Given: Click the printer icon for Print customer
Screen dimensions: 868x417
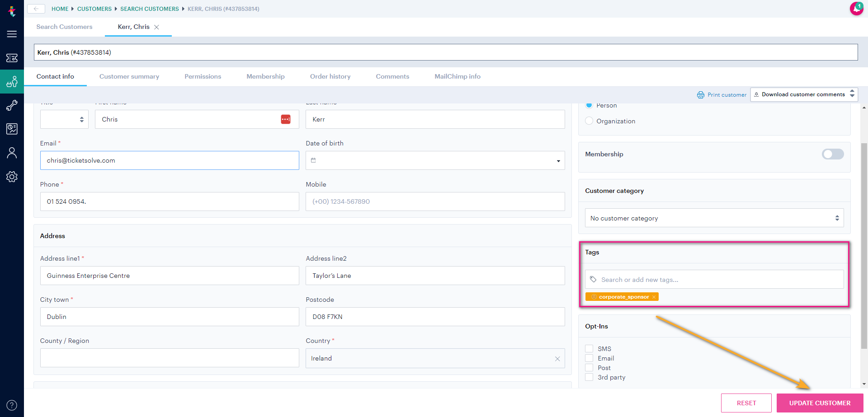Looking at the screenshot, I should tap(701, 95).
